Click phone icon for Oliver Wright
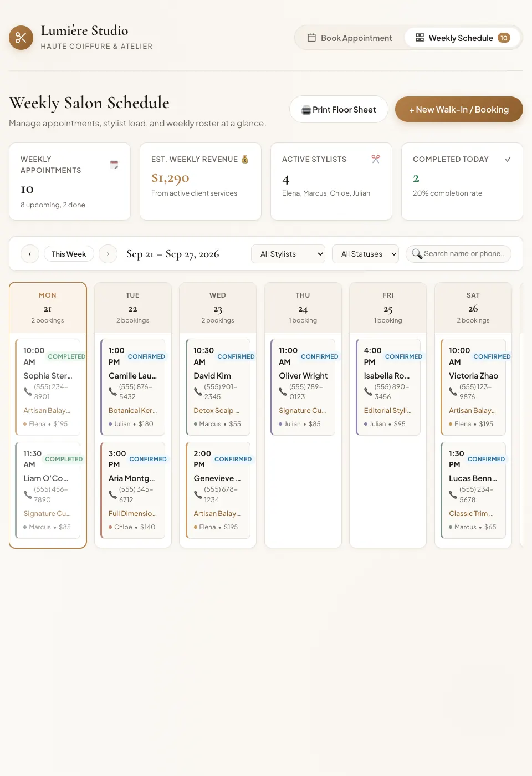532x776 pixels. pos(283,391)
